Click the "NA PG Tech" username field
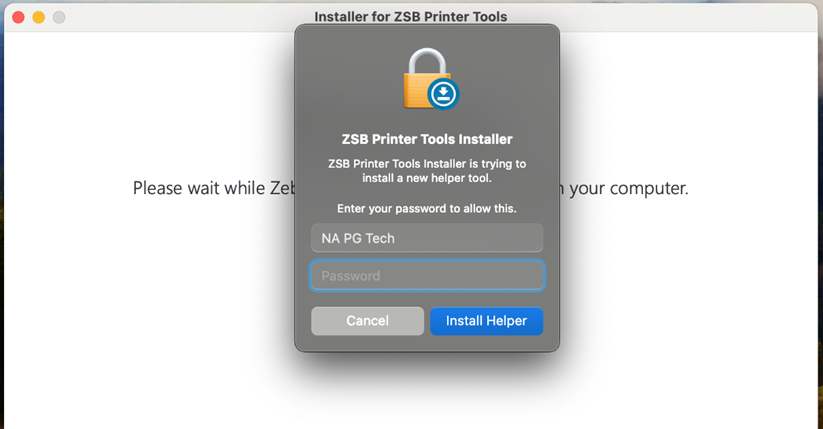The image size is (823, 429). (427, 238)
